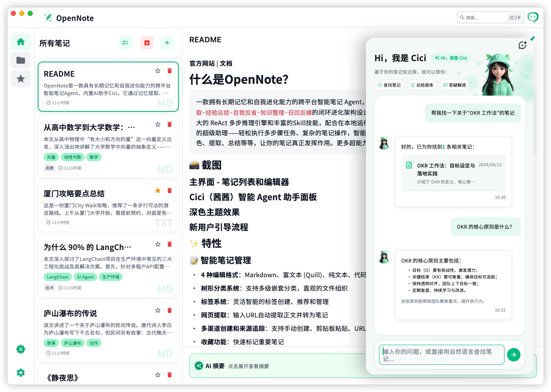Open Cici chat assistant icon in title bar
The image size is (551, 392).
533,17
